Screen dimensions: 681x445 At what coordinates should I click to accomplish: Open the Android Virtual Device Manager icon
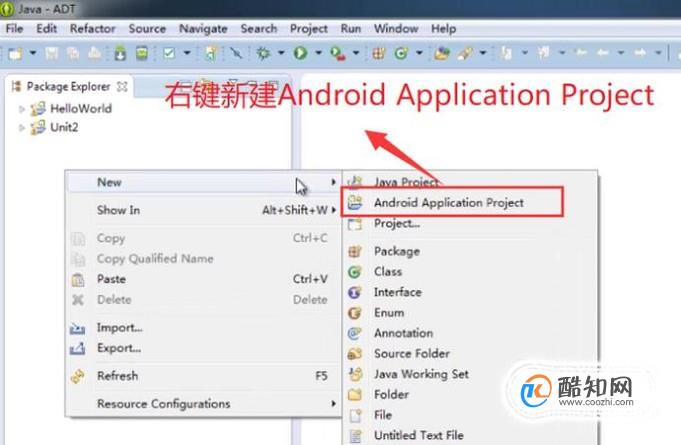(142, 53)
